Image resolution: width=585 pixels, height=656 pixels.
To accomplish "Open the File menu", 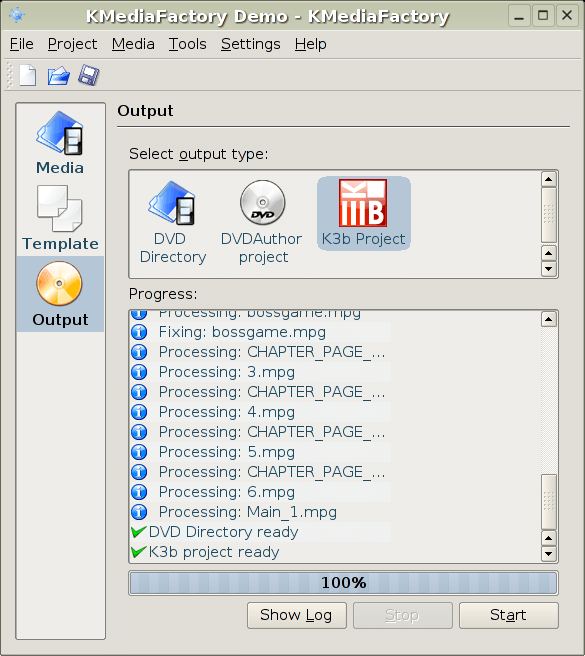I will tap(21, 44).
